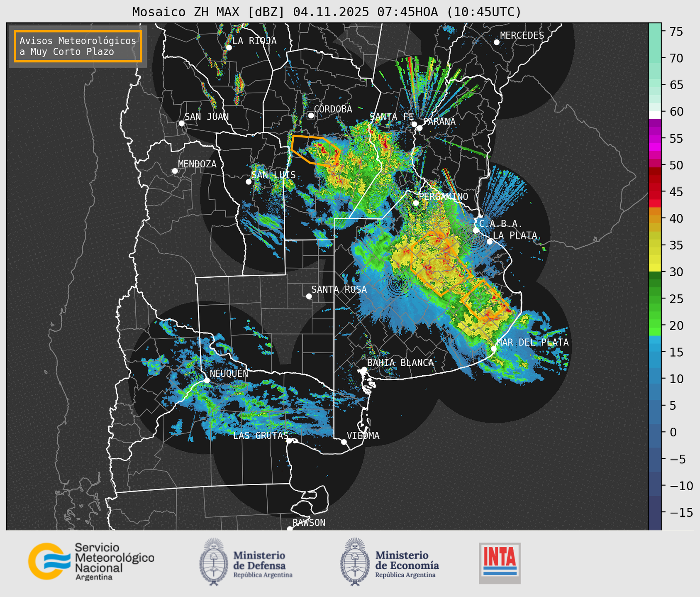Select the SANTA ROSA city marker
The image size is (700, 597).
point(309,296)
